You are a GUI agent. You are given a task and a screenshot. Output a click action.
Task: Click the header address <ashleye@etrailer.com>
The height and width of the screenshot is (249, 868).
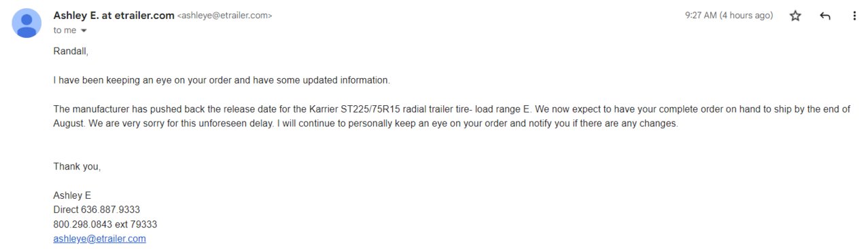(224, 16)
